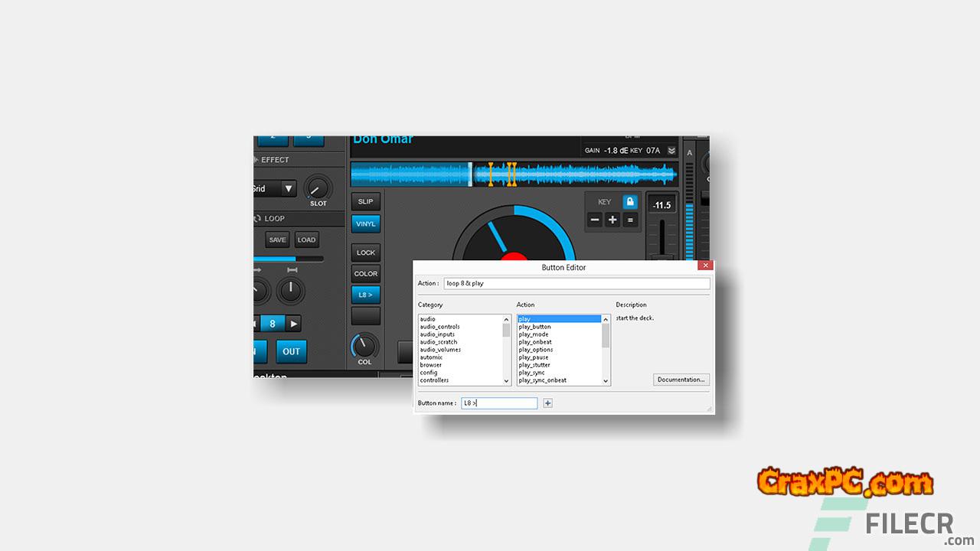Screen dimensions: 980x551
Task: Click the effect SLOT knob
Action: 318,187
